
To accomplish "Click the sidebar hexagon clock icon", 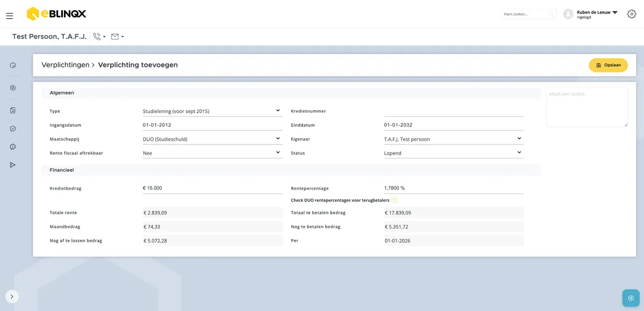I will coord(13,66).
